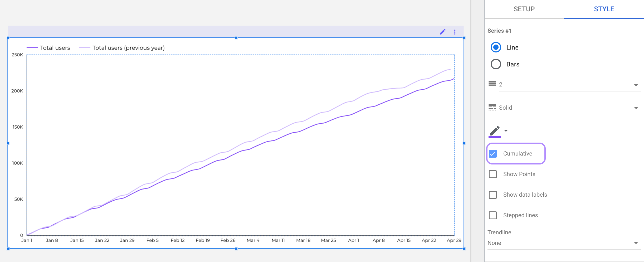Click the 50K y-axis label
The image size is (644, 262).
19,199
